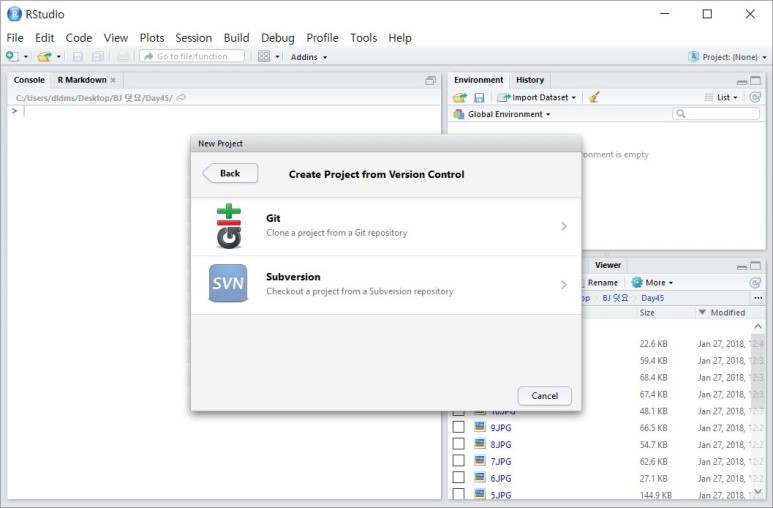
Task: Open the Global Environment dropdown
Action: [x=502, y=114]
